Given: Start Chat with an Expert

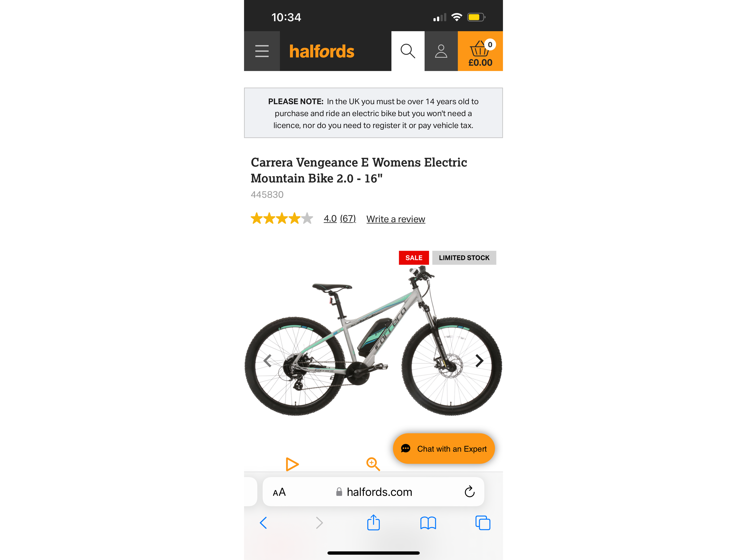Looking at the screenshot, I should pos(443,448).
